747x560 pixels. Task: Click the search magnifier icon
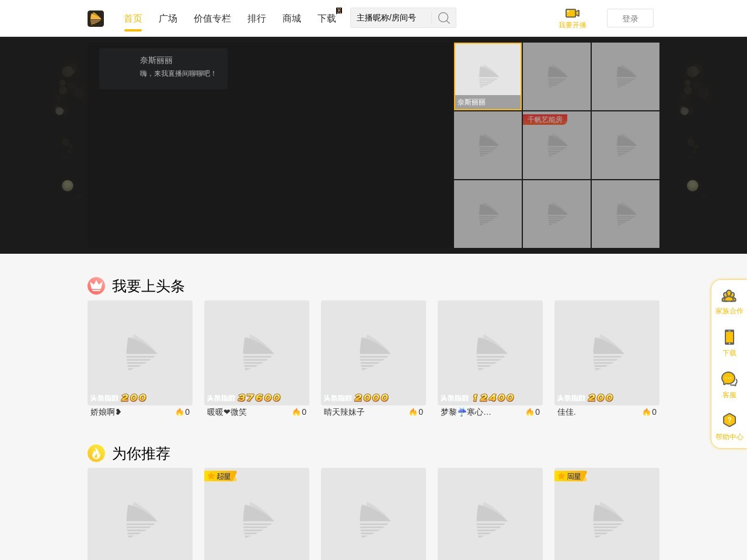click(444, 18)
